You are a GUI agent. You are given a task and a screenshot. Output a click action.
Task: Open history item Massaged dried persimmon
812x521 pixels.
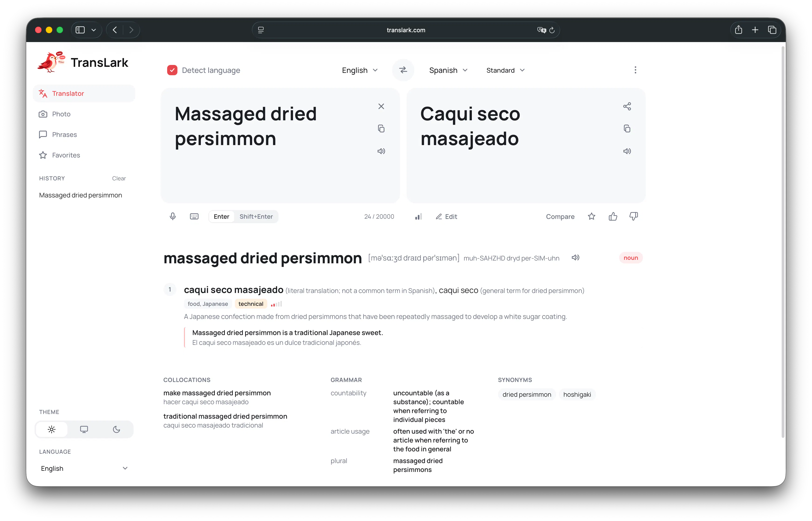[x=81, y=195]
